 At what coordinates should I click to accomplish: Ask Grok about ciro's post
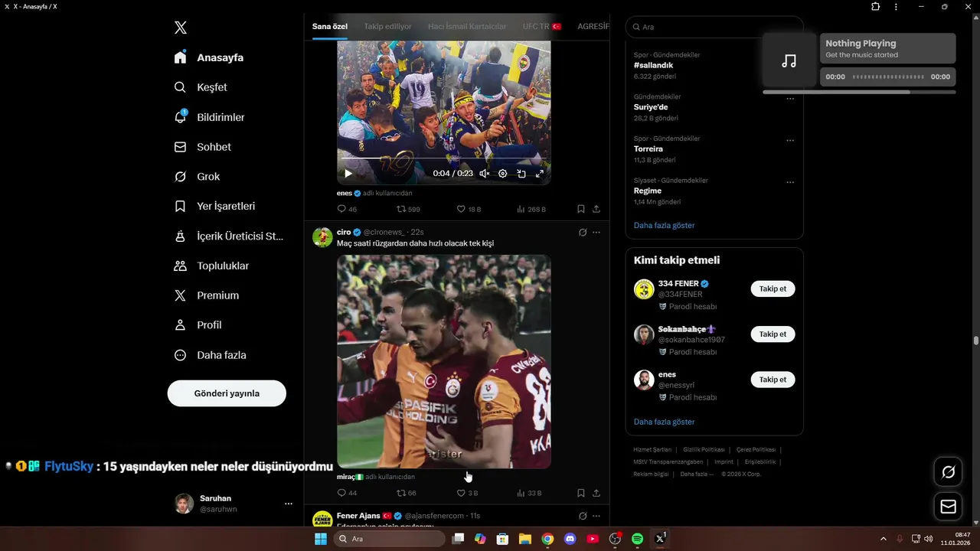pos(583,233)
